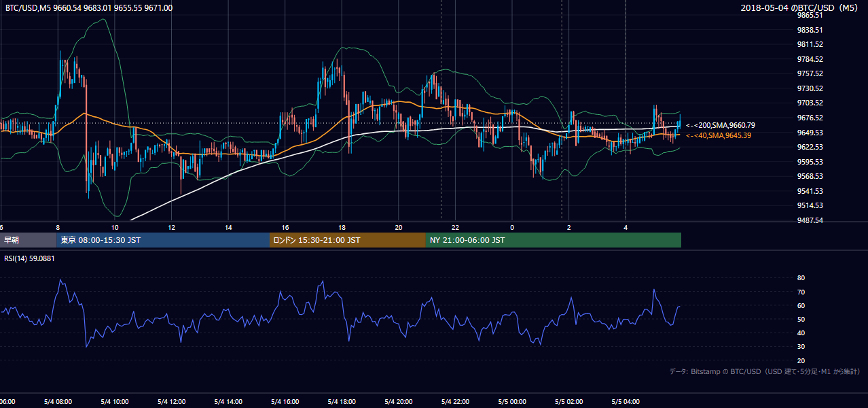Click price axis label 9865.51

(810, 15)
